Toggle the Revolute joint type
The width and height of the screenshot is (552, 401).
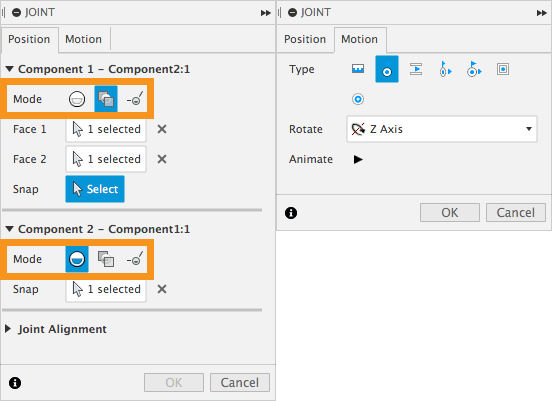pyautogui.click(x=387, y=69)
